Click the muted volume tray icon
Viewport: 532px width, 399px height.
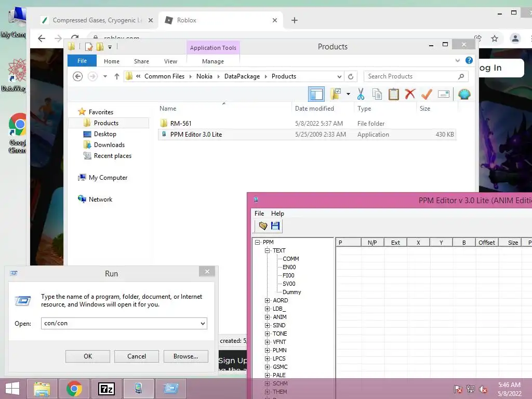point(483,389)
